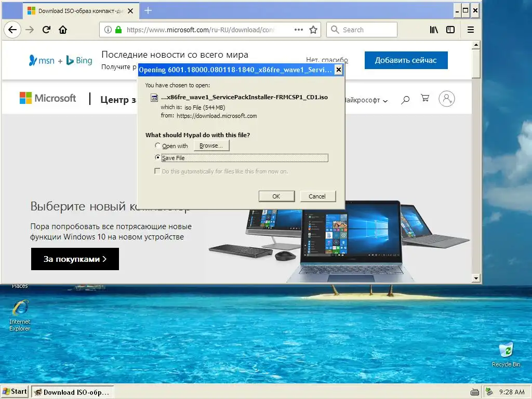Open a new tab with plus icon

tap(148, 10)
